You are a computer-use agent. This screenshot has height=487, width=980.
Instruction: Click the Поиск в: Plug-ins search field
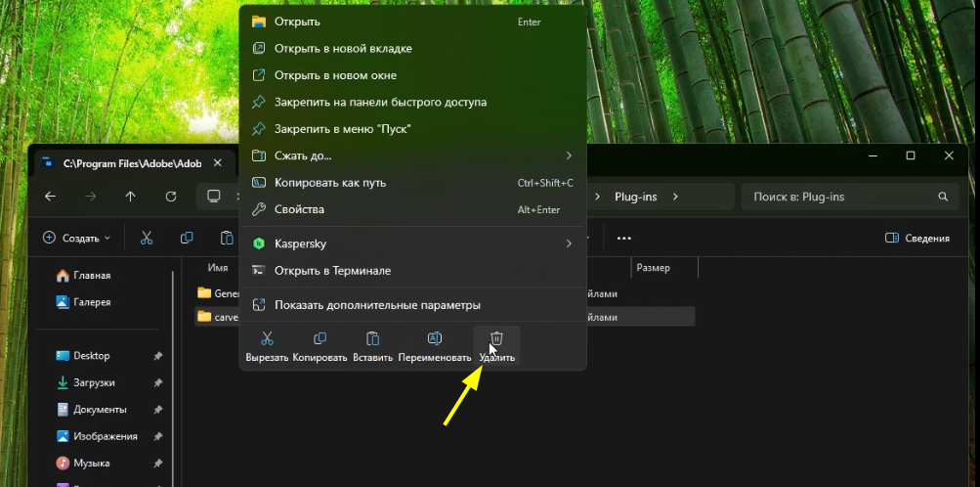coord(849,197)
